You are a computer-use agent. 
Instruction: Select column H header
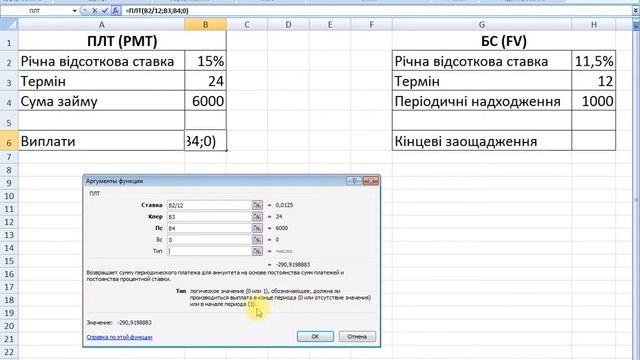594,24
